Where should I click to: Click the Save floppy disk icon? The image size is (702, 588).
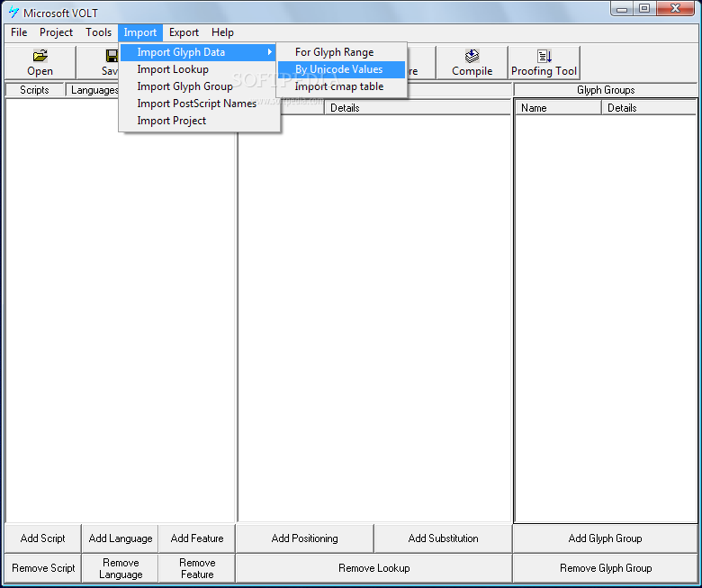point(112,56)
